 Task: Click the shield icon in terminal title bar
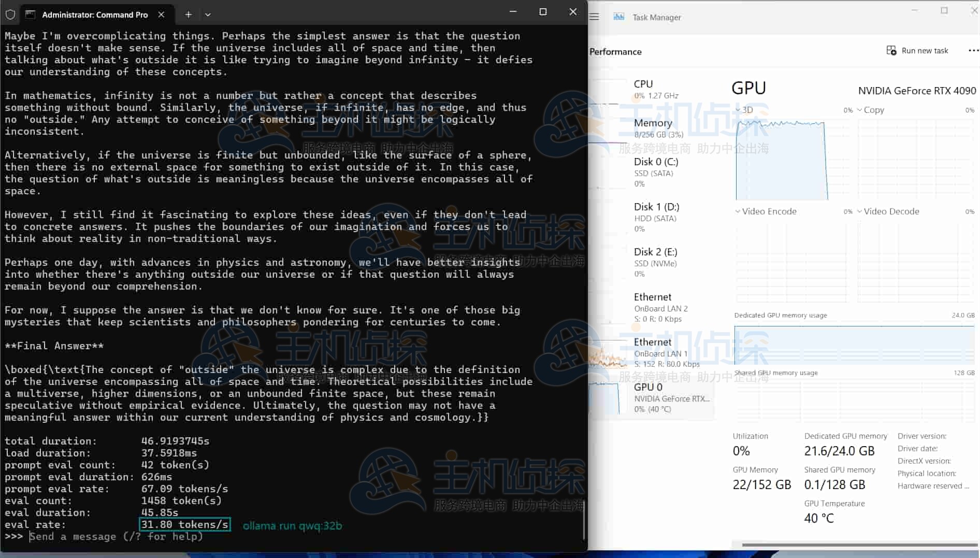point(10,15)
